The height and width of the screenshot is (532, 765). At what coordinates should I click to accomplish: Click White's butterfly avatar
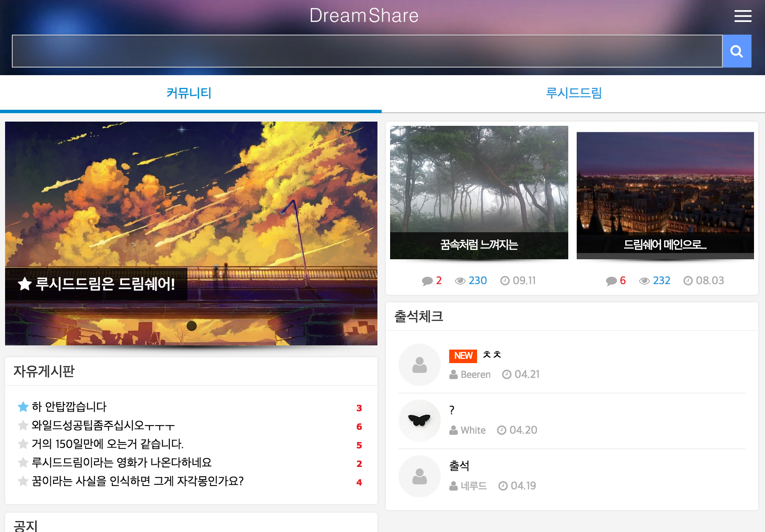420,421
